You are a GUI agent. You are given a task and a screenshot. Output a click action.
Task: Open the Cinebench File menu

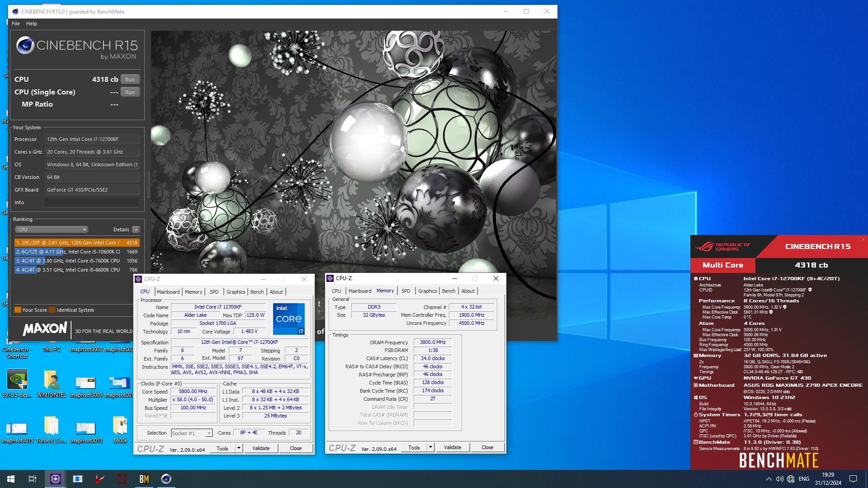pos(16,23)
